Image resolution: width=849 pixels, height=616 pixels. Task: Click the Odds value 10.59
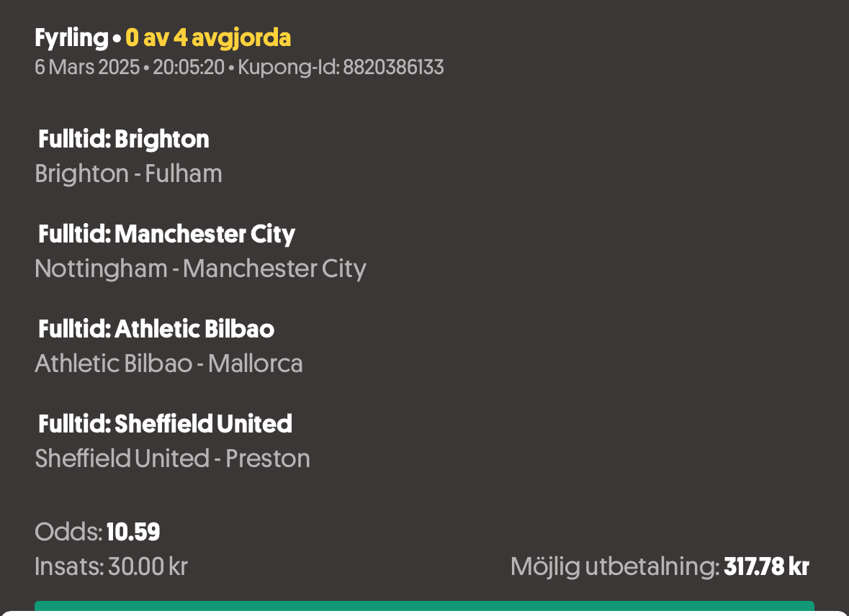133,532
